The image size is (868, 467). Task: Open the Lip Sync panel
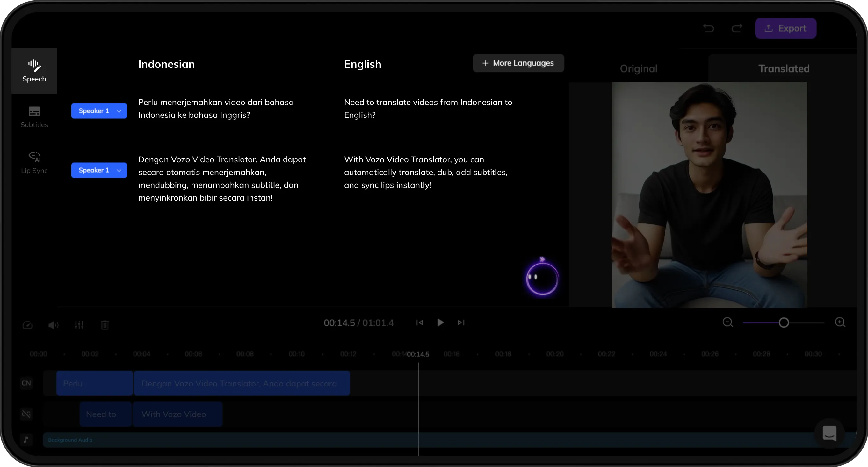[34, 163]
